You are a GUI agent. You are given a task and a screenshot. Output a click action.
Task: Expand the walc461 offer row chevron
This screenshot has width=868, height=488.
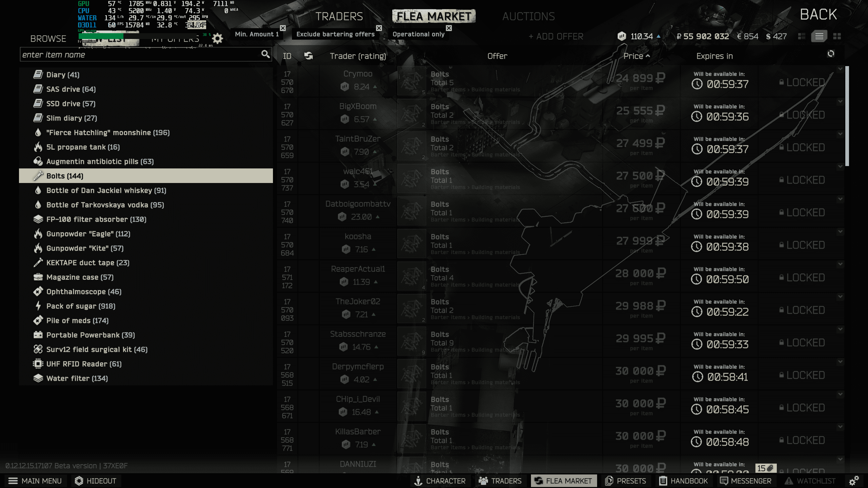840,167
